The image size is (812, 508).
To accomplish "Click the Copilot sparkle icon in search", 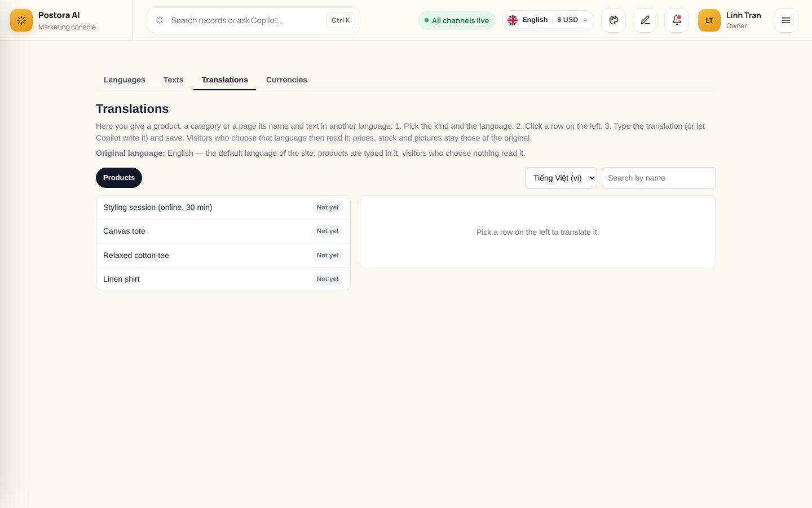I will tap(160, 20).
